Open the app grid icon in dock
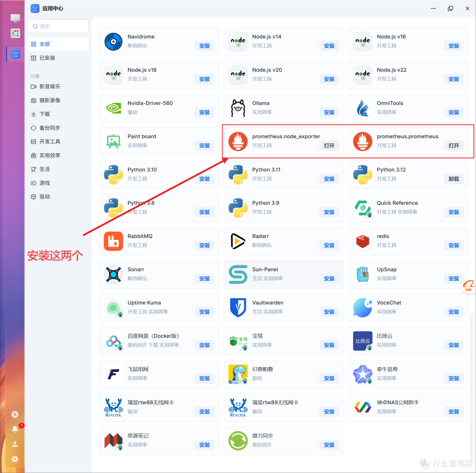The height and width of the screenshot is (473, 476). click(x=15, y=33)
